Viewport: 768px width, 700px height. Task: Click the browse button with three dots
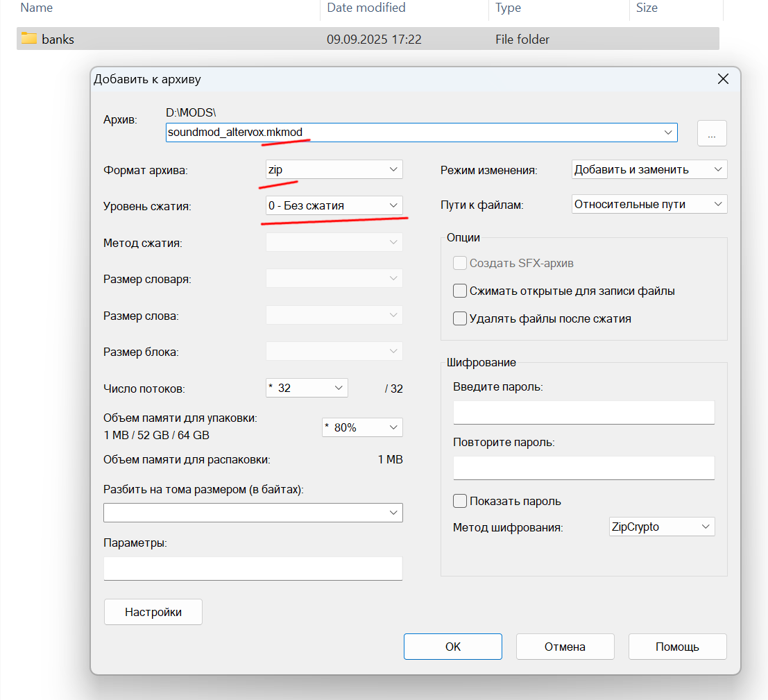tap(712, 133)
